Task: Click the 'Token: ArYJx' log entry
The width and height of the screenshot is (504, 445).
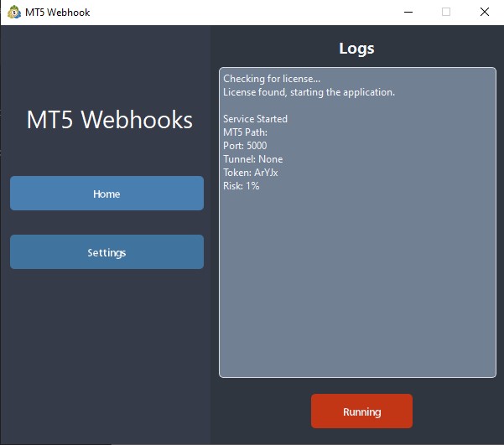Action: click(x=251, y=173)
